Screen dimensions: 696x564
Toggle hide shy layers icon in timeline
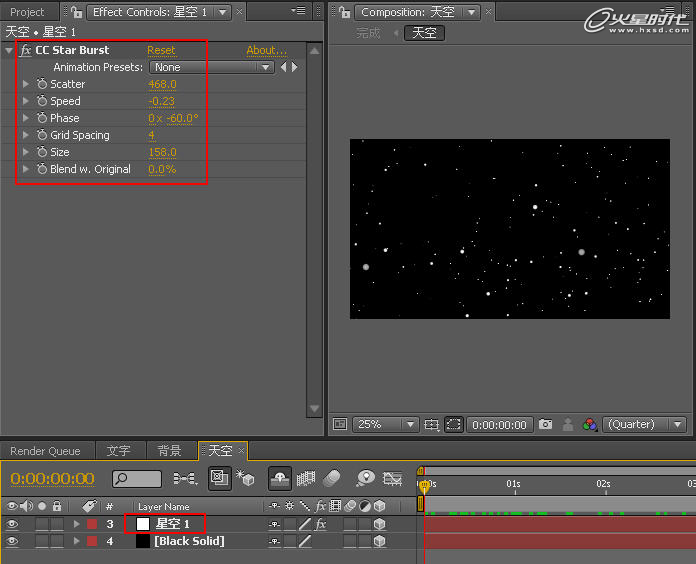pyautogui.click(x=280, y=478)
